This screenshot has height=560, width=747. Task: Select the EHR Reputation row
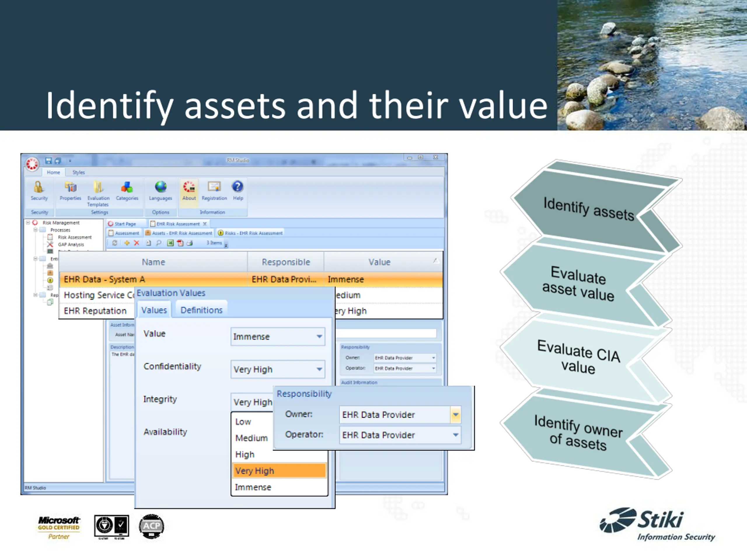pyautogui.click(x=95, y=311)
